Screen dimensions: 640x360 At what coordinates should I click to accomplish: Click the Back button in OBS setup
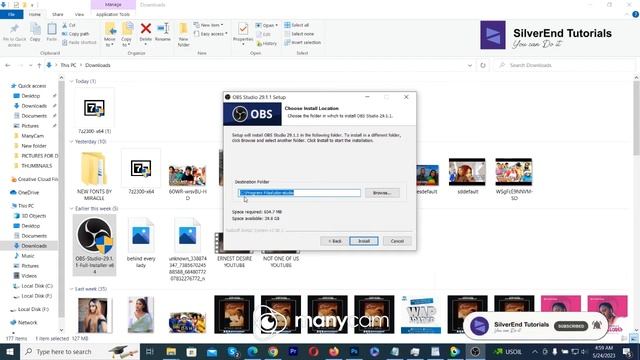point(334,241)
